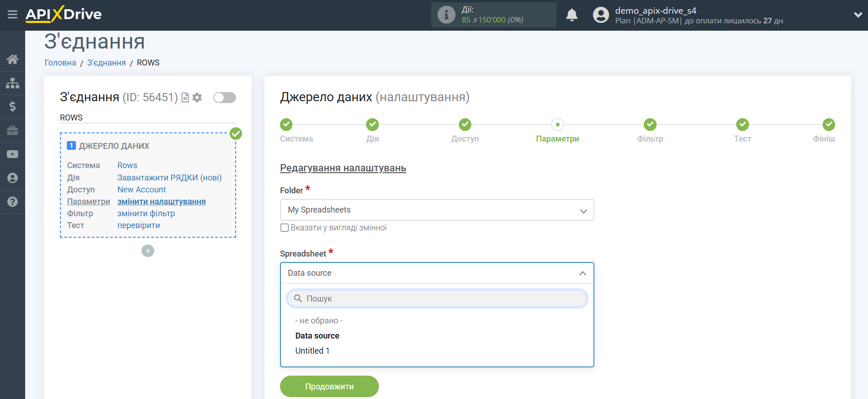Click the APIXDrive logo

(x=64, y=14)
